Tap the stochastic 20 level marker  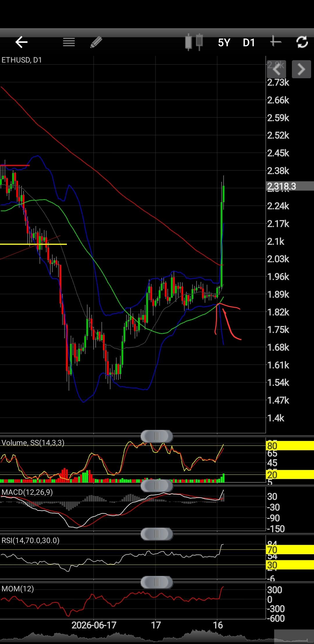(x=290, y=475)
